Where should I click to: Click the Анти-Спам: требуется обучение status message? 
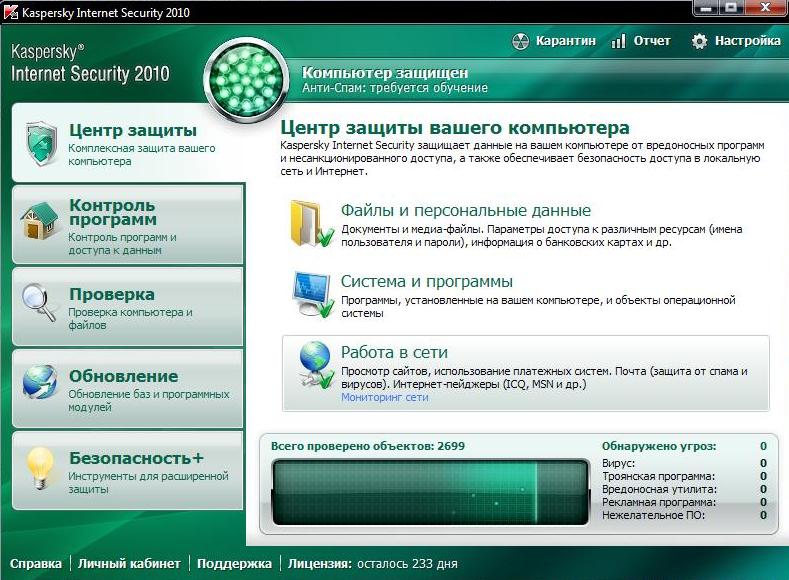pyautogui.click(x=395, y=88)
